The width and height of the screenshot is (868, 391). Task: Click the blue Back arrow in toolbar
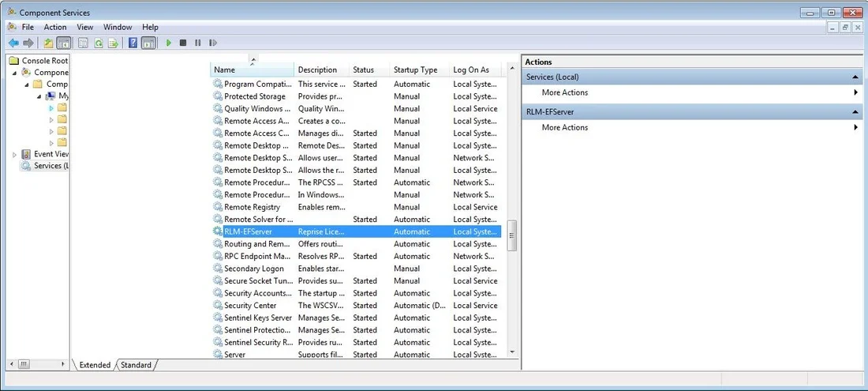pos(13,43)
